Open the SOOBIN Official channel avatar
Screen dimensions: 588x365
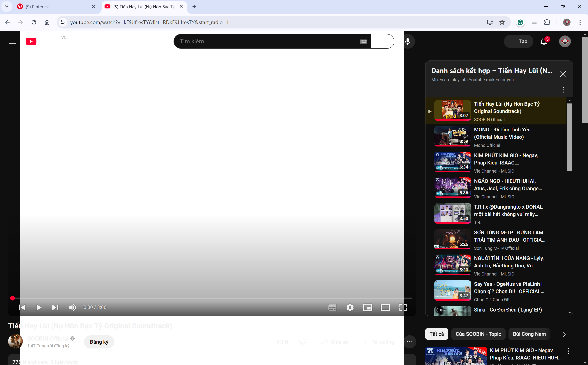(15, 341)
